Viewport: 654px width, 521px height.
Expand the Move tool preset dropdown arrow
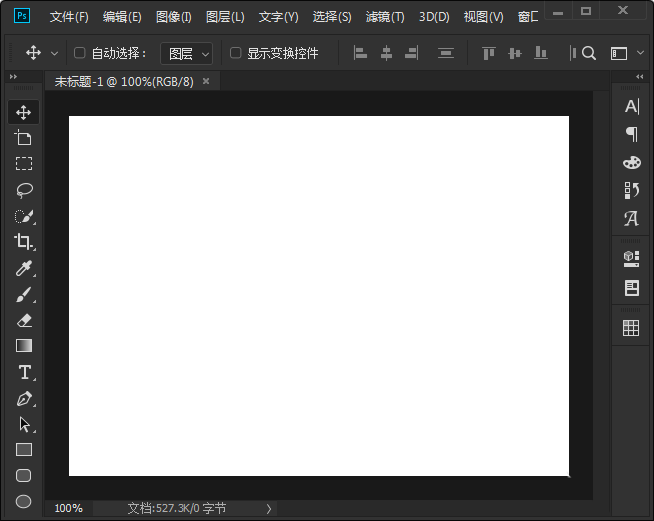[x=54, y=53]
